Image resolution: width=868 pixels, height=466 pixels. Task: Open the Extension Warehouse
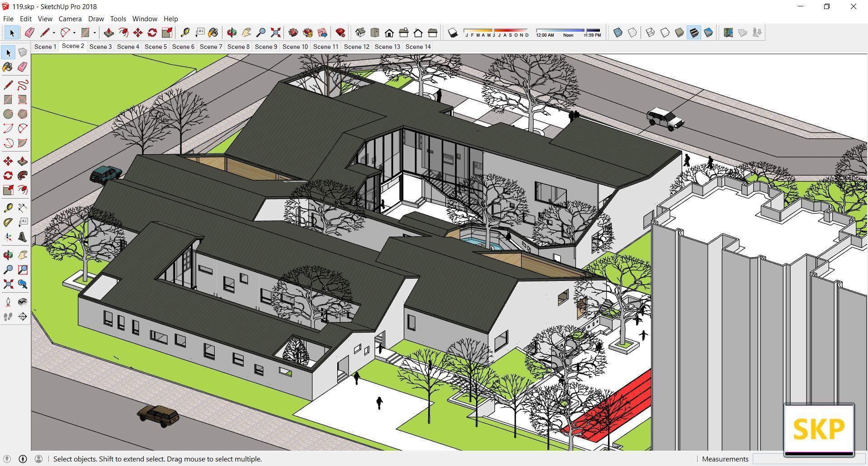(x=308, y=33)
